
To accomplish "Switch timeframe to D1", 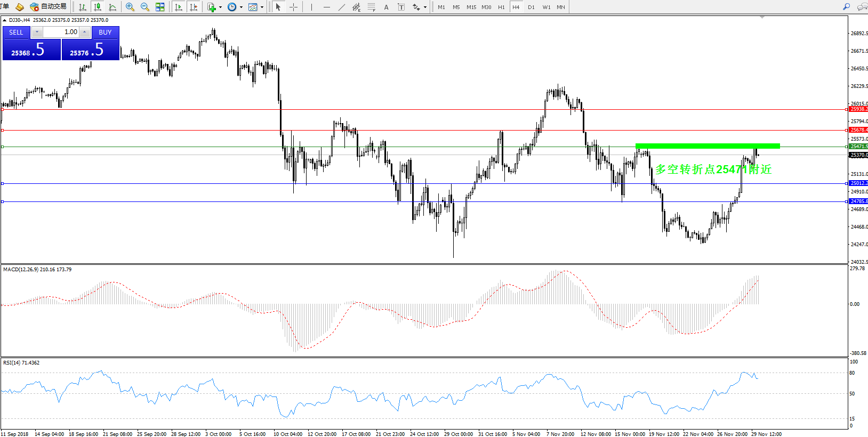I will [531, 7].
